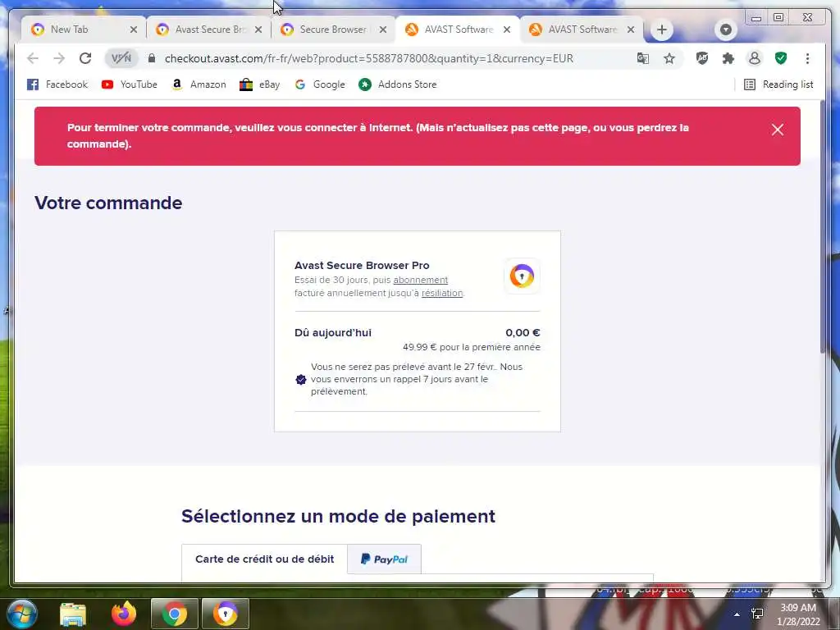Close the Secure Browser tab
The width and height of the screenshot is (840, 630).
[x=382, y=30]
